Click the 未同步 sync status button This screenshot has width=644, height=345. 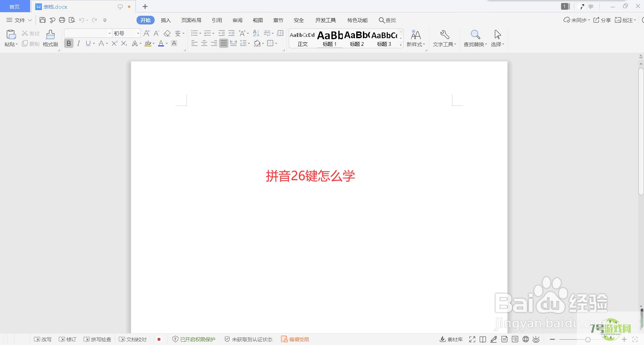(577, 20)
